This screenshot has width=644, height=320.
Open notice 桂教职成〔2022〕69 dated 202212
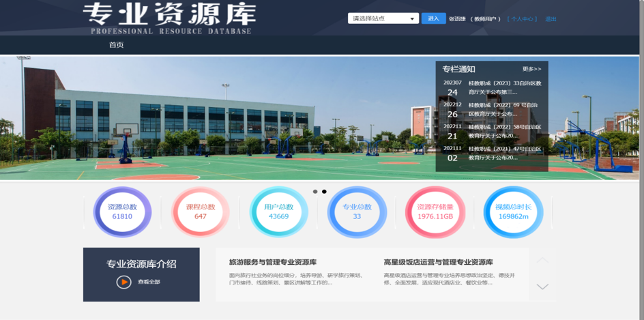pyautogui.click(x=503, y=109)
